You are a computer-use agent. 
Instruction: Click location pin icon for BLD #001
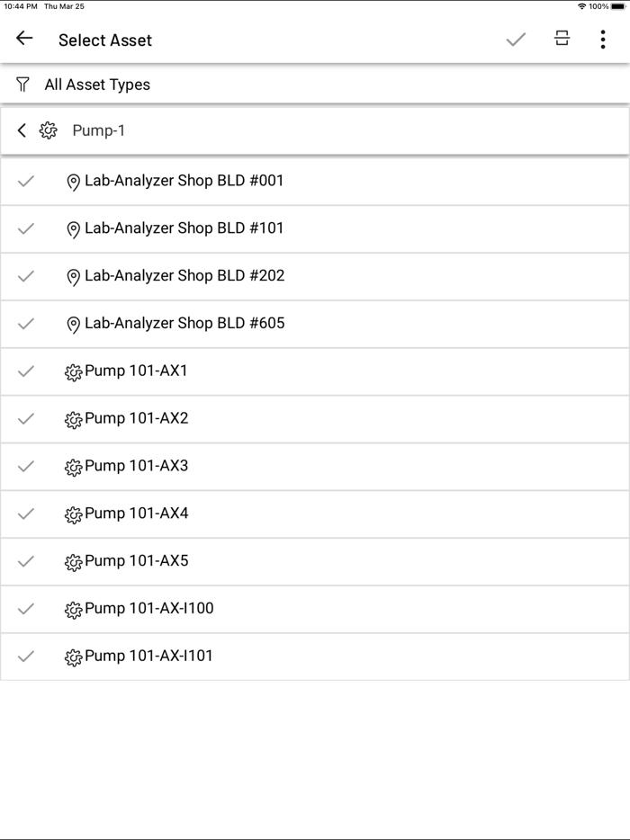tap(74, 183)
